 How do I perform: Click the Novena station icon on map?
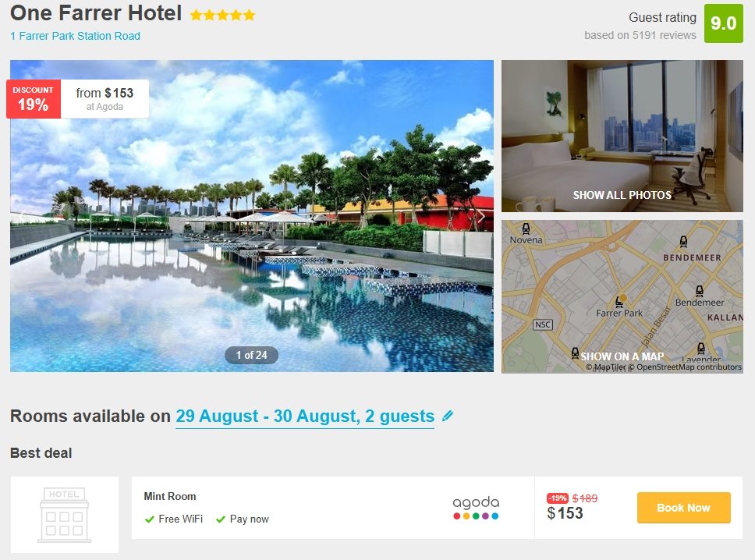coord(526,229)
